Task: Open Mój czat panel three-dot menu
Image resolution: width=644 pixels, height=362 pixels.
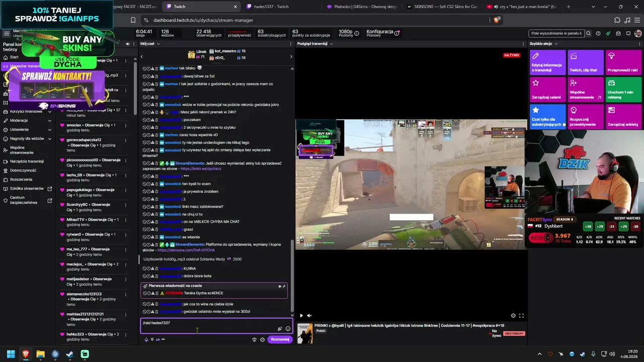Action: (291, 44)
